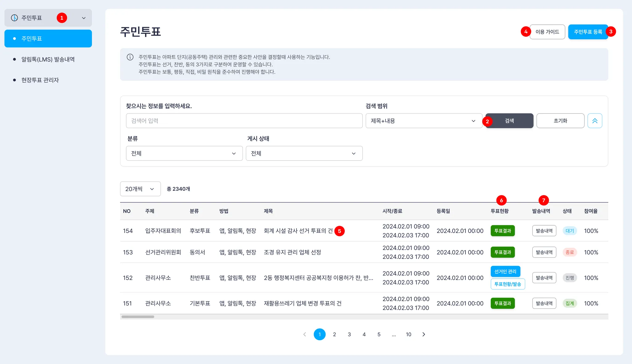Click the 주민투표 pie-chart sidebar icon
Screen dimensions: 632x364
pos(15,18)
